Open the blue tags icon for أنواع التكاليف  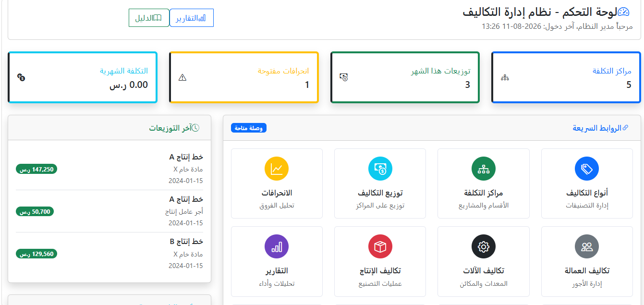(x=587, y=169)
